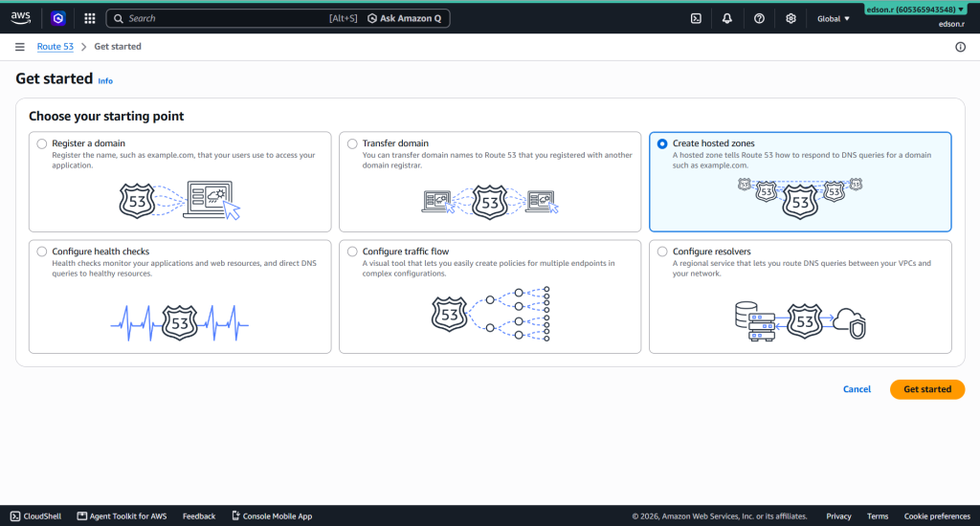Image resolution: width=980 pixels, height=526 pixels.
Task: Click the Configure health checks description text
Action: [x=184, y=268]
